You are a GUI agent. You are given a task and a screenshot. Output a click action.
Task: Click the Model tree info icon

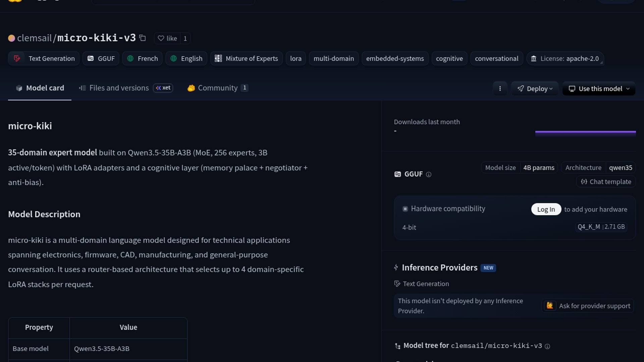pyautogui.click(x=547, y=346)
